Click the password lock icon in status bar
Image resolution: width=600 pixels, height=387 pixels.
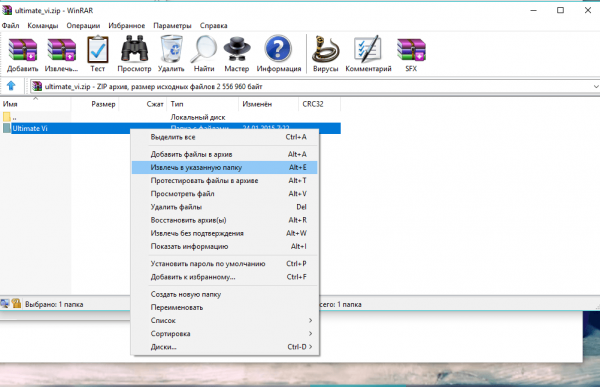(x=16, y=304)
